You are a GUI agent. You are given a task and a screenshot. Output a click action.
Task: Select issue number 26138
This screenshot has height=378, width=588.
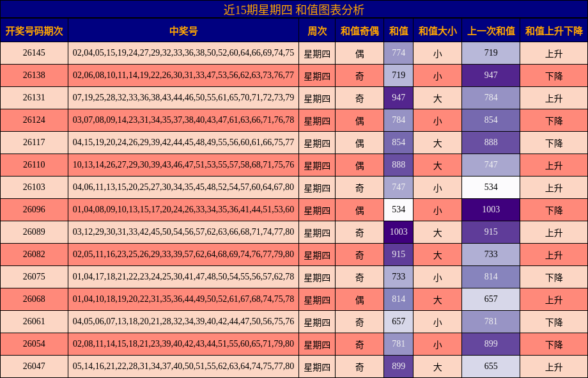(34, 75)
